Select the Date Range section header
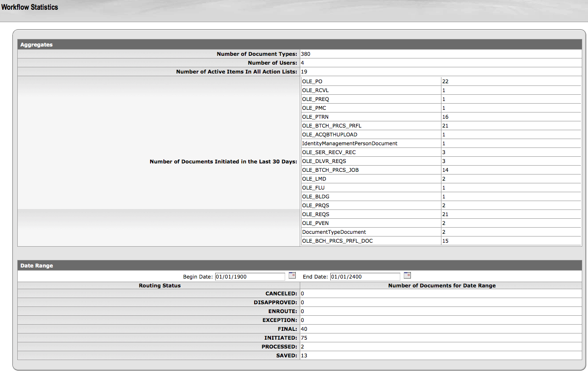 [x=36, y=266]
